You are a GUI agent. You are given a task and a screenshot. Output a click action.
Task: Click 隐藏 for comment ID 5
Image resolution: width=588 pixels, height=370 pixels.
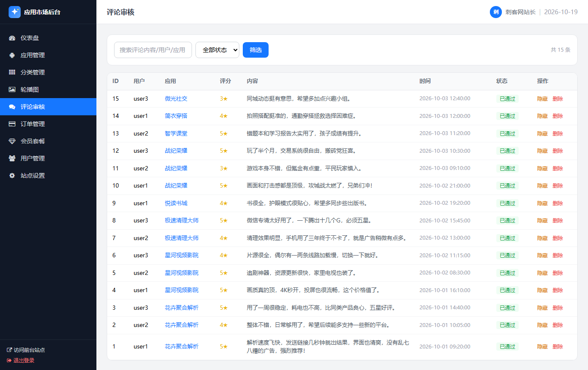click(542, 273)
